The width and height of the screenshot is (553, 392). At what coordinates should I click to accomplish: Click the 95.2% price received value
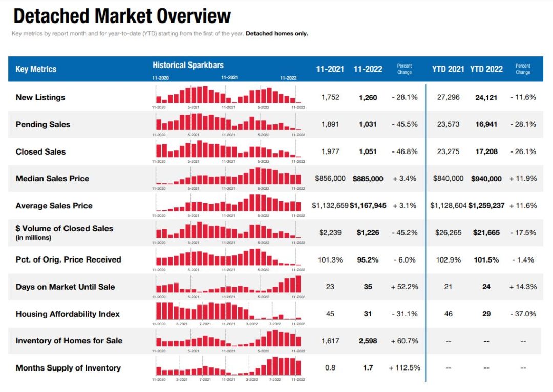pyautogui.click(x=368, y=260)
